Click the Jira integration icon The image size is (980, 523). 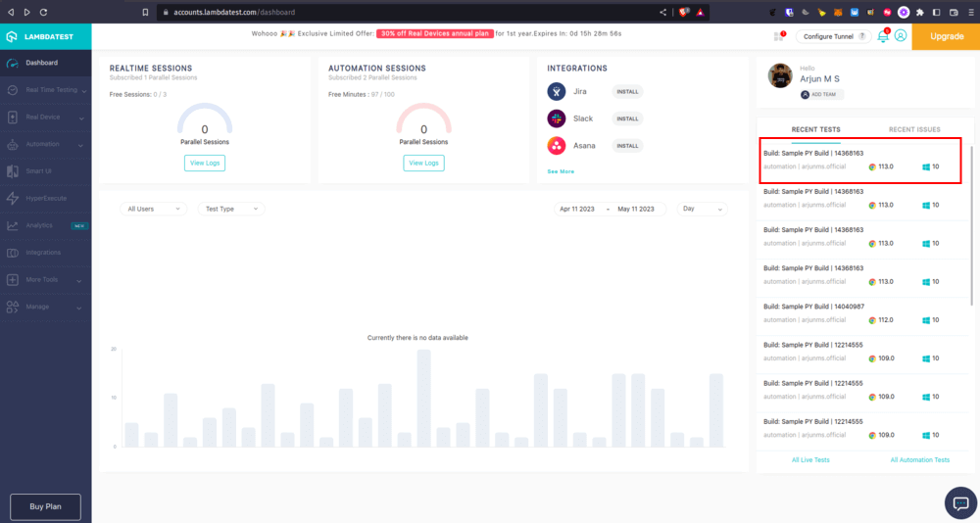tap(557, 91)
